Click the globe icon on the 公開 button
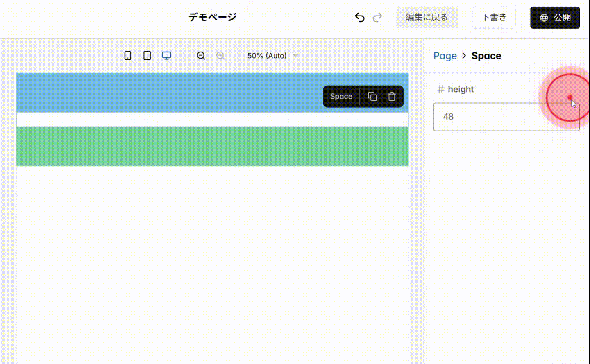The height and width of the screenshot is (364, 590). (x=544, y=17)
